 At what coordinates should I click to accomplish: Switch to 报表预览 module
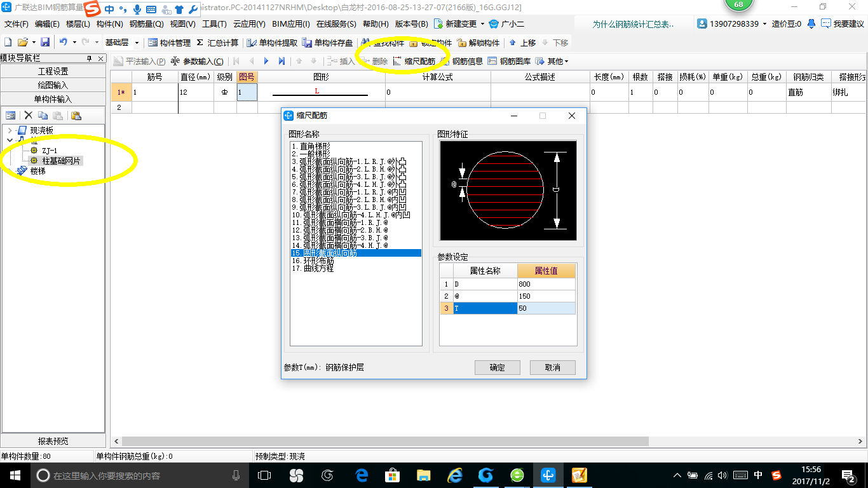[53, 441]
